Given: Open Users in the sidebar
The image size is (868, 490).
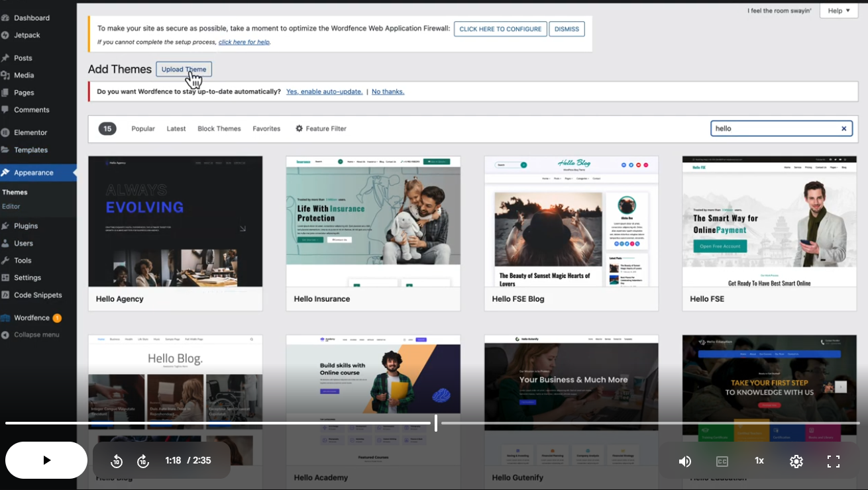Looking at the screenshot, I should click(x=24, y=244).
